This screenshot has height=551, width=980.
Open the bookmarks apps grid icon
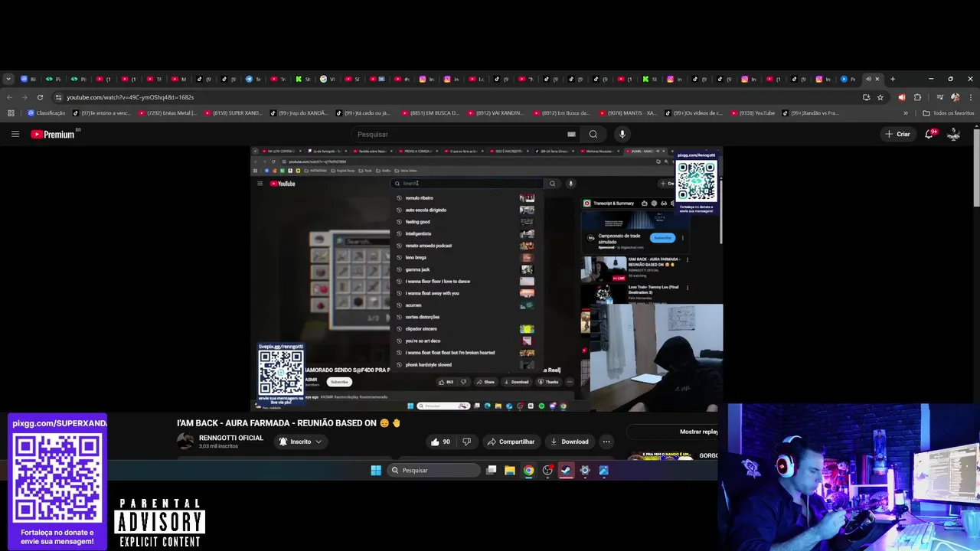coord(11,113)
